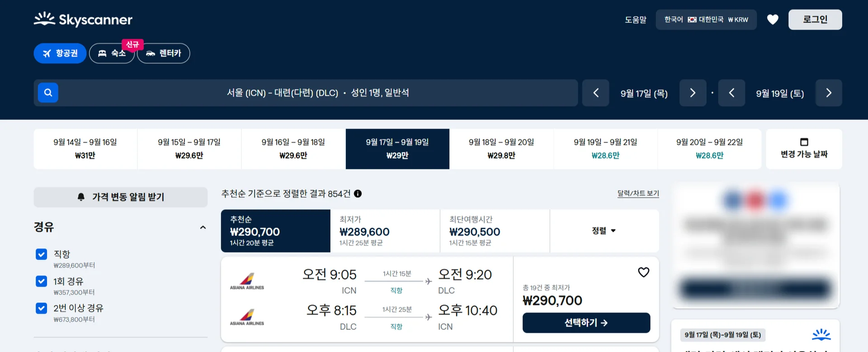
Task: Click the 선택하기 button
Action: pyautogui.click(x=586, y=323)
